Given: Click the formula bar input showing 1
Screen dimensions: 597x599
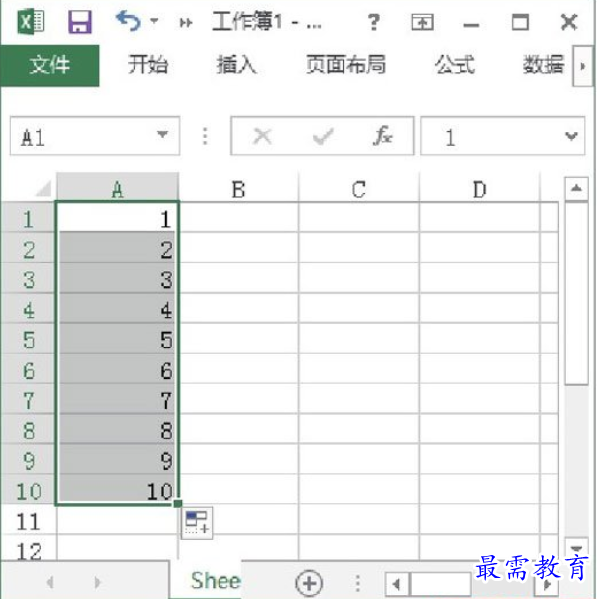Looking at the screenshot, I should click(x=493, y=136).
